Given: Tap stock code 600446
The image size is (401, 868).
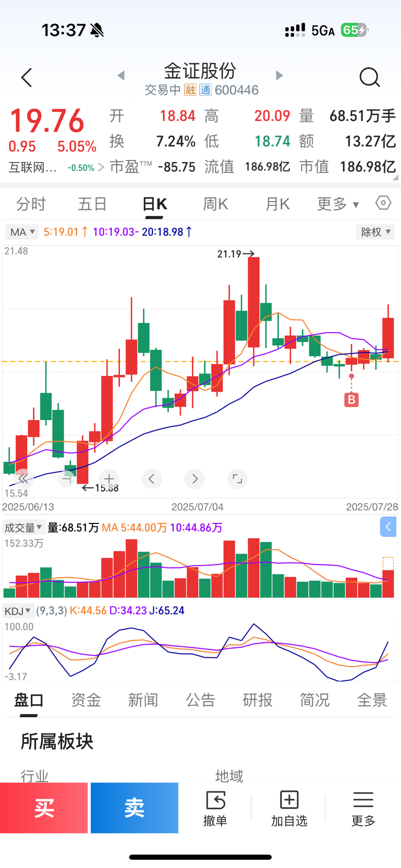Looking at the screenshot, I should point(237,90).
